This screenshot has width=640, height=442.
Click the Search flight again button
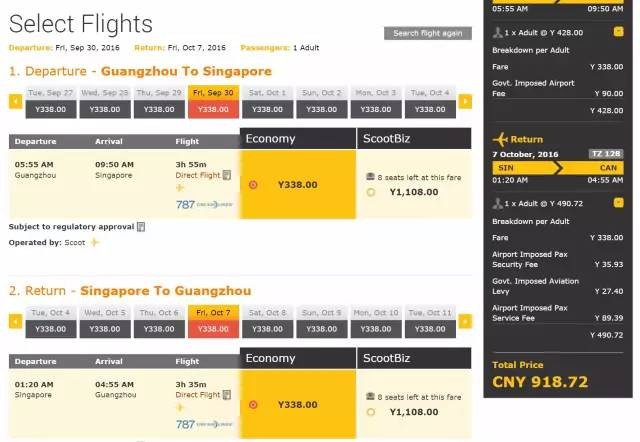(427, 33)
